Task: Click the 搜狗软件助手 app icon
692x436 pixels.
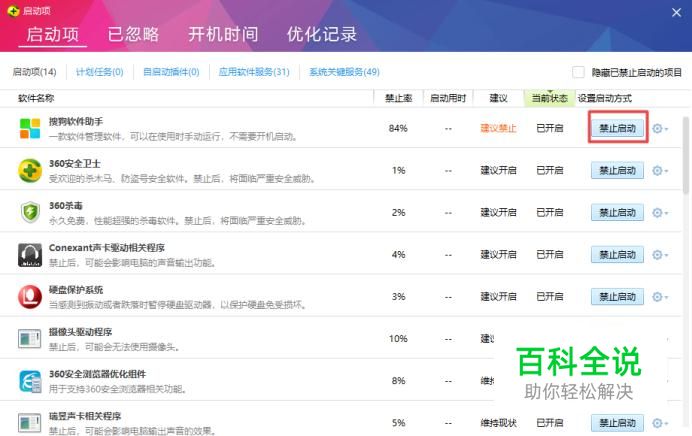Action: tap(30, 128)
